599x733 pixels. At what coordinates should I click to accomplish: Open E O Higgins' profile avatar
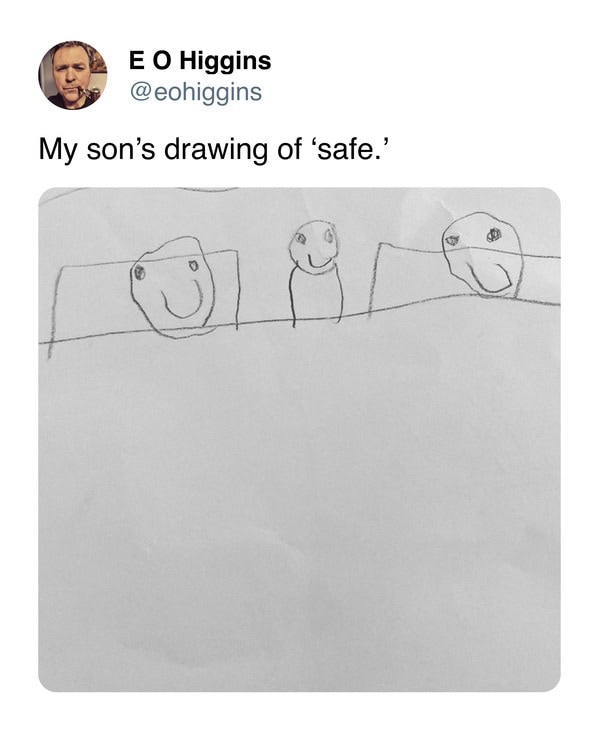(x=73, y=75)
